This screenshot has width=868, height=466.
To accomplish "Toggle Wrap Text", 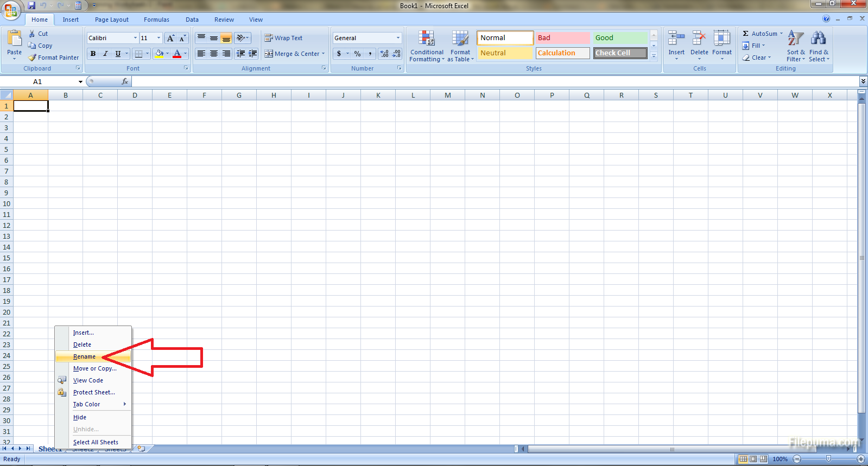I will 283,38.
